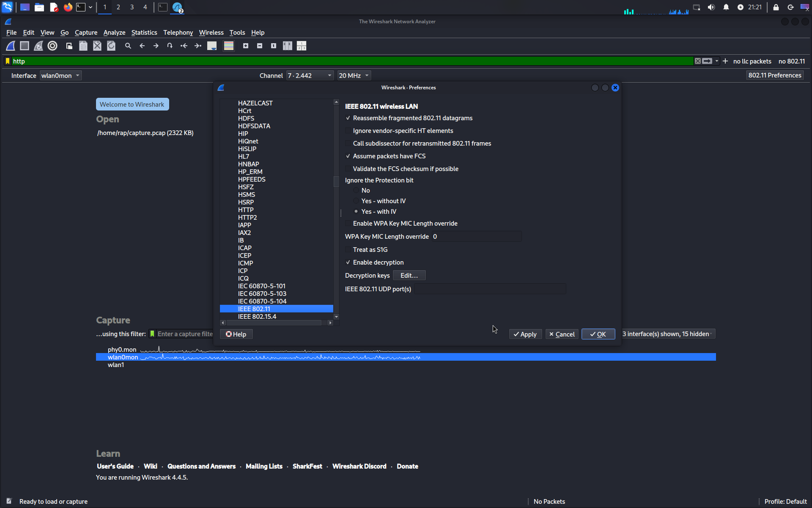Open the 20 MHz bandwidth dropdown
Viewport: 812px width, 508px height.
point(354,76)
